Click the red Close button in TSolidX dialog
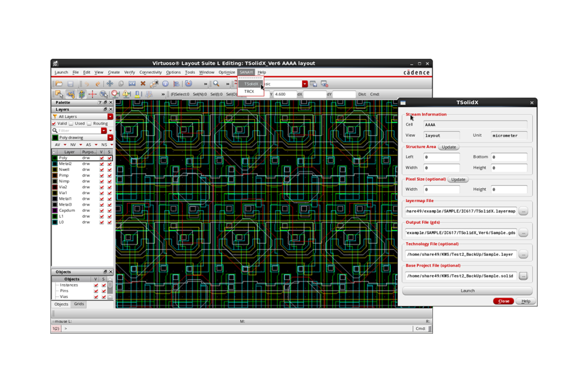 click(x=503, y=301)
